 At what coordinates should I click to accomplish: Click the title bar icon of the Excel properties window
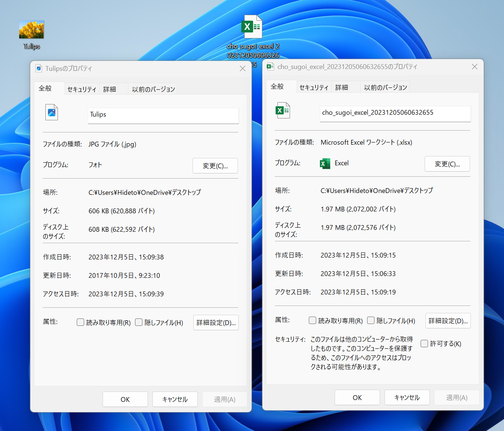click(x=270, y=66)
